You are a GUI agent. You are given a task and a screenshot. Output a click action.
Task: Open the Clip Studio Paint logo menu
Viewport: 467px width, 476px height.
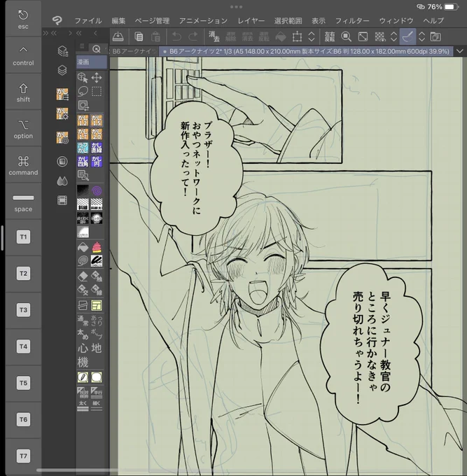[57, 20]
